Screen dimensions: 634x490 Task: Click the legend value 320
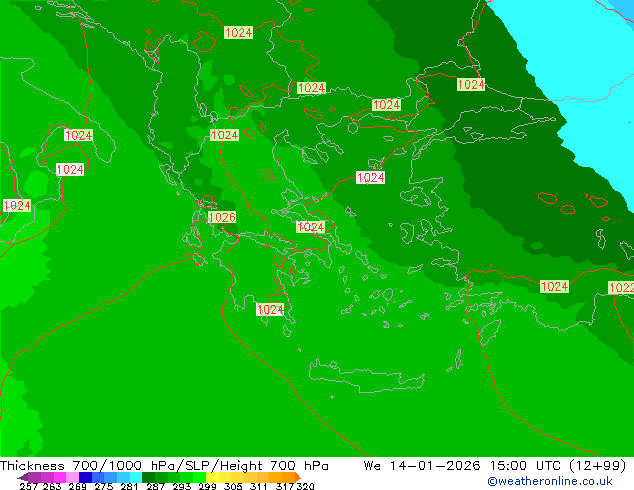pos(305,486)
